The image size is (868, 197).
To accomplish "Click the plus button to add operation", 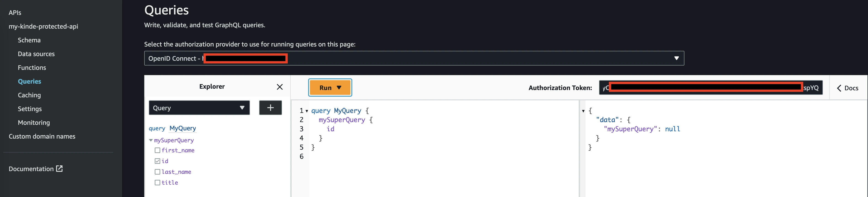I will (x=270, y=108).
